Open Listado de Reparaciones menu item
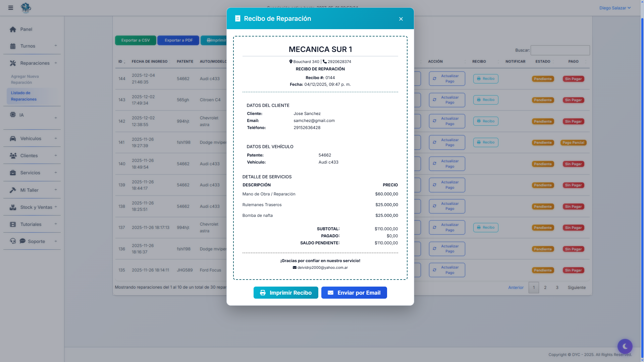The height and width of the screenshot is (362, 644). [x=23, y=96]
